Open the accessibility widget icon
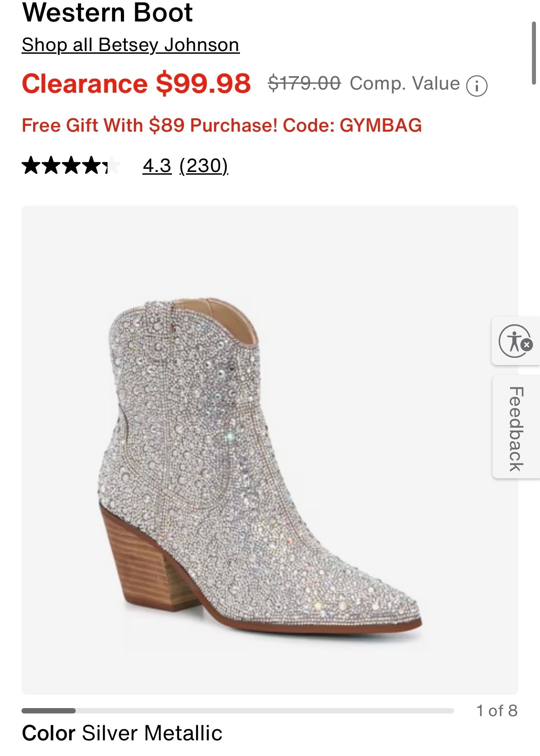The image size is (540, 756). point(513,341)
